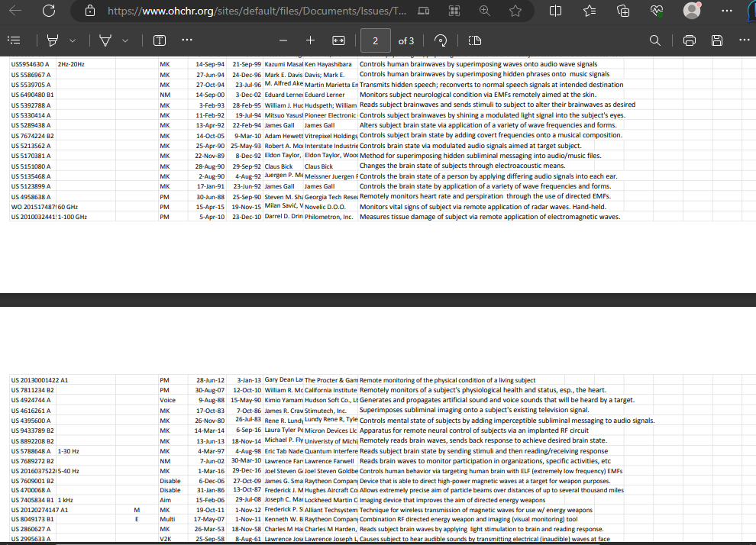Go back to the previous page
The height and width of the screenshot is (545, 756).
pyautogui.click(x=15, y=11)
